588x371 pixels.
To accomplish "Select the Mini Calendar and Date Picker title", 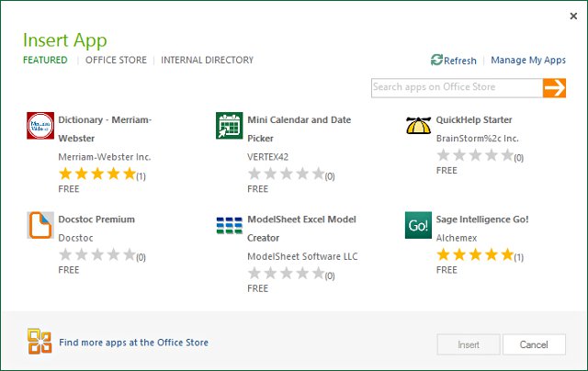I will (300, 129).
